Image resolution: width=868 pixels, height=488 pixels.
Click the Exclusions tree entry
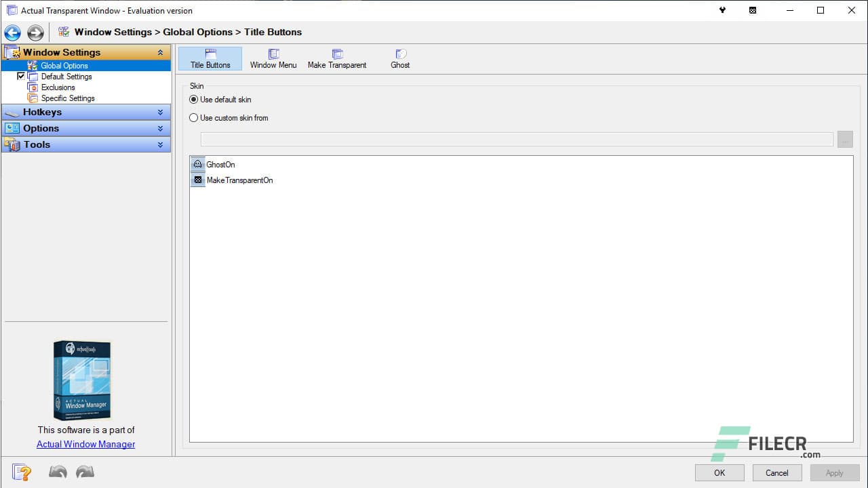coord(58,87)
